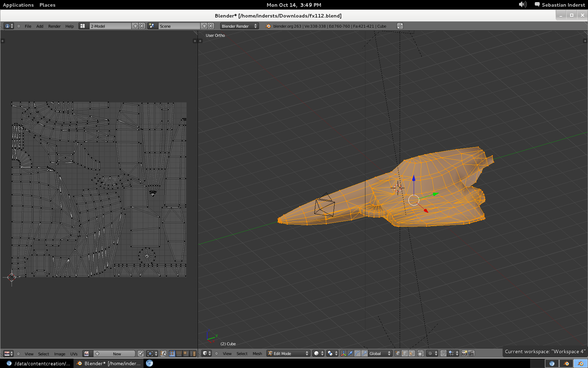588x368 pixels.
Task: Pin the image in UV editor
Action: tap(140, 354)
